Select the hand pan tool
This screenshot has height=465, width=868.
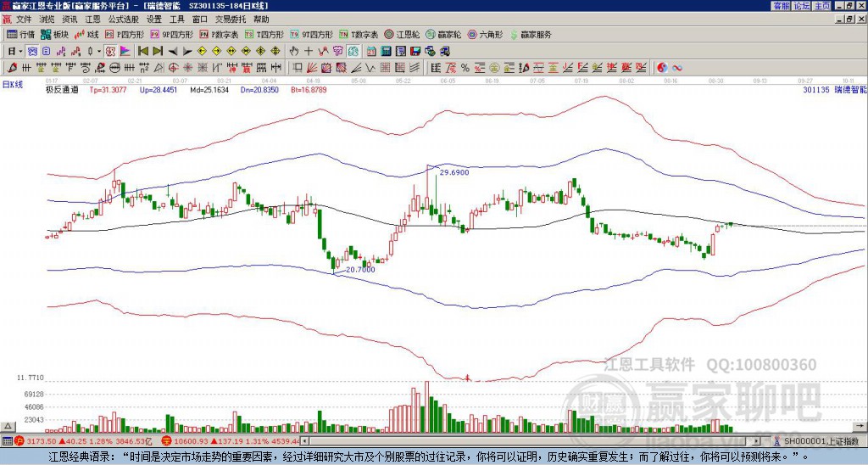(x=293, y=51)
